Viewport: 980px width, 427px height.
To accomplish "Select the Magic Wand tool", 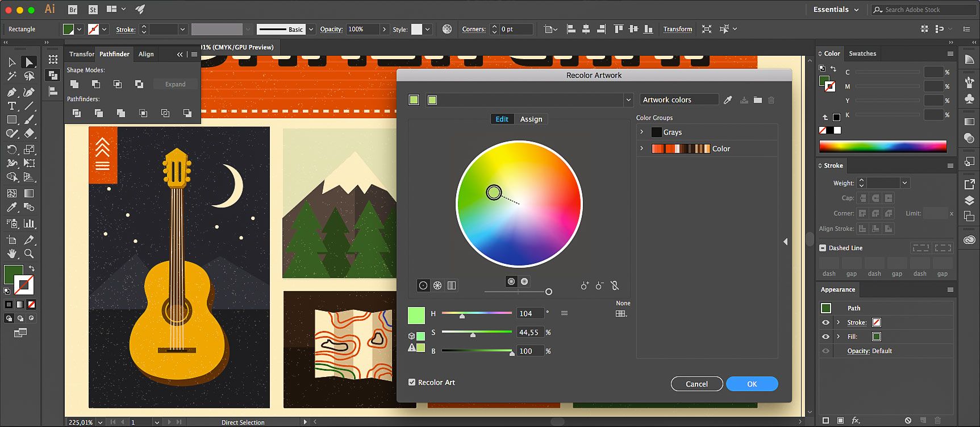I will point(11,76).
